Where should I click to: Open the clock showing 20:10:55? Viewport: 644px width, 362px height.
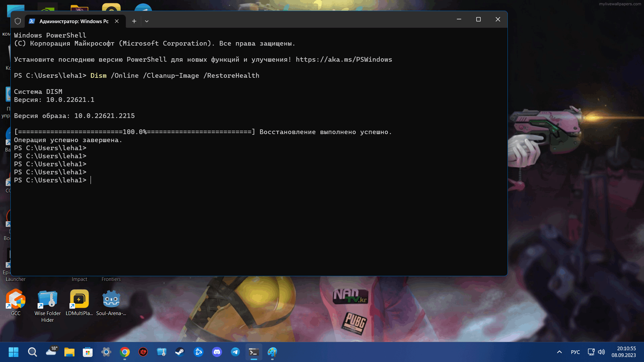624,352
